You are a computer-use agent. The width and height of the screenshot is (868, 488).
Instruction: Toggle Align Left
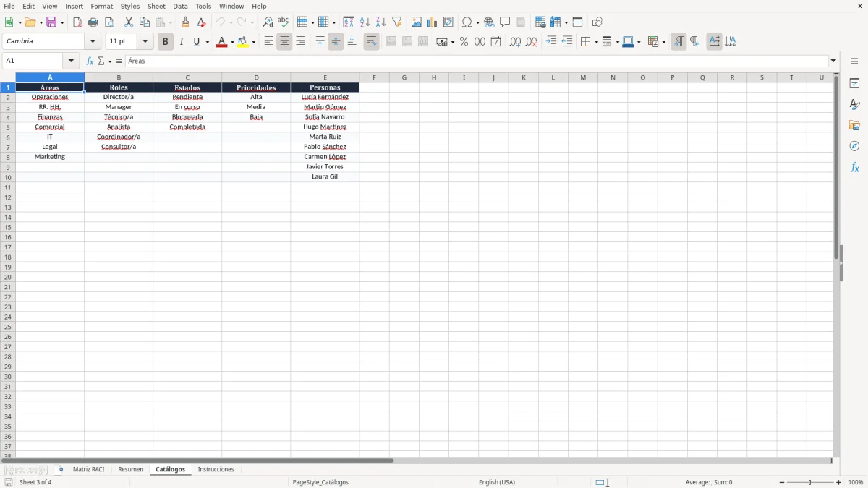[x=269, y=42]
